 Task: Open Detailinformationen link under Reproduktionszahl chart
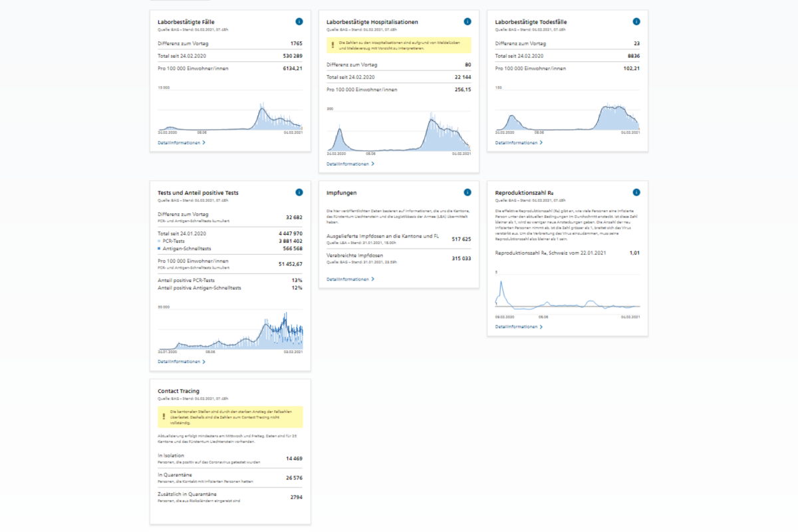point(519,327)
